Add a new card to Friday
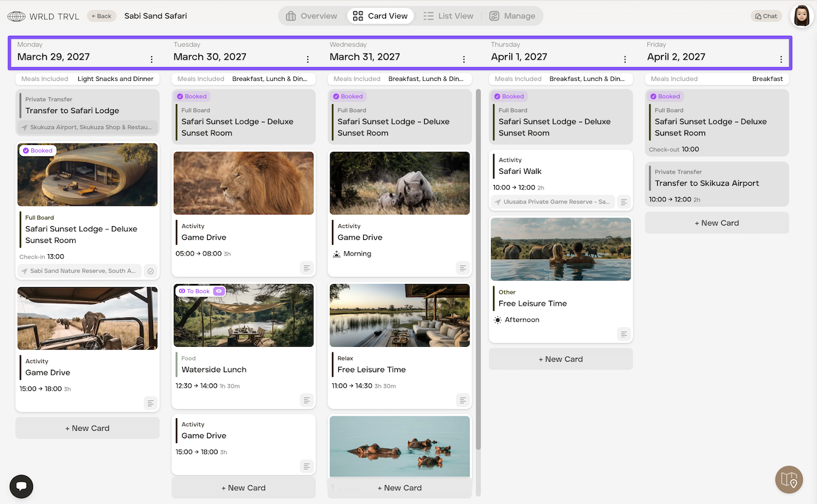817x504 pixels. [x=717, y=223]
